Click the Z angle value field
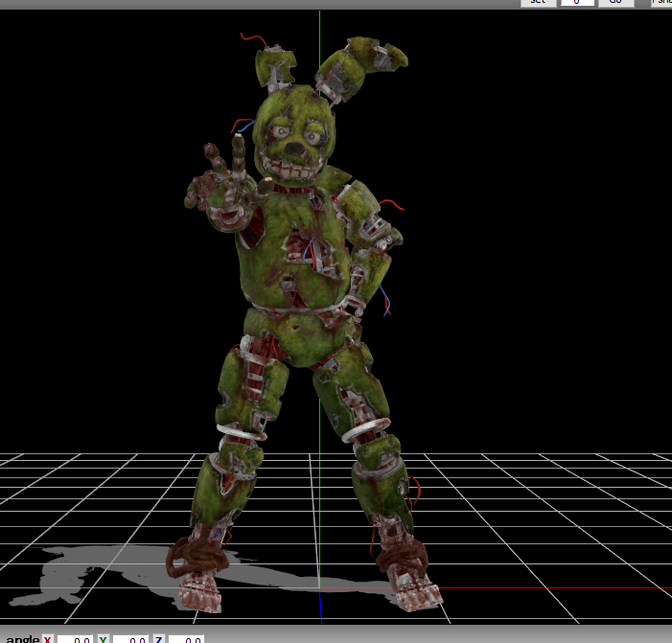This screenshot has width=672, height=643. tap(186, 639)
